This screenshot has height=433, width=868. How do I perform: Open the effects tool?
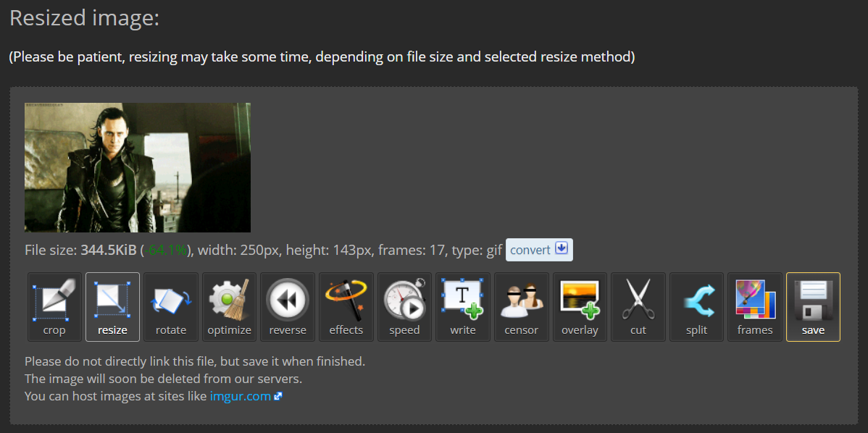click(x=346, y=307)
